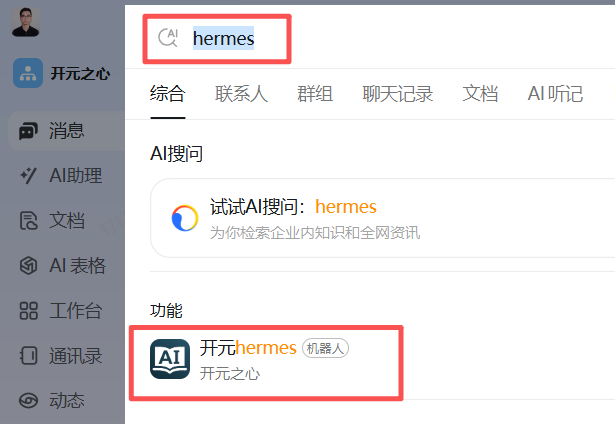Open 通讯录 in the sidebar

76,356
